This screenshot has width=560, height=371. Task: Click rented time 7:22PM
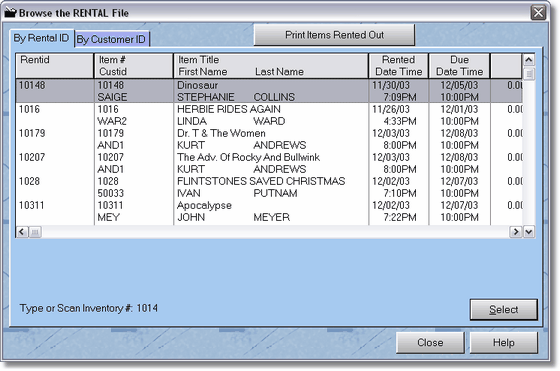coord(400,217)
